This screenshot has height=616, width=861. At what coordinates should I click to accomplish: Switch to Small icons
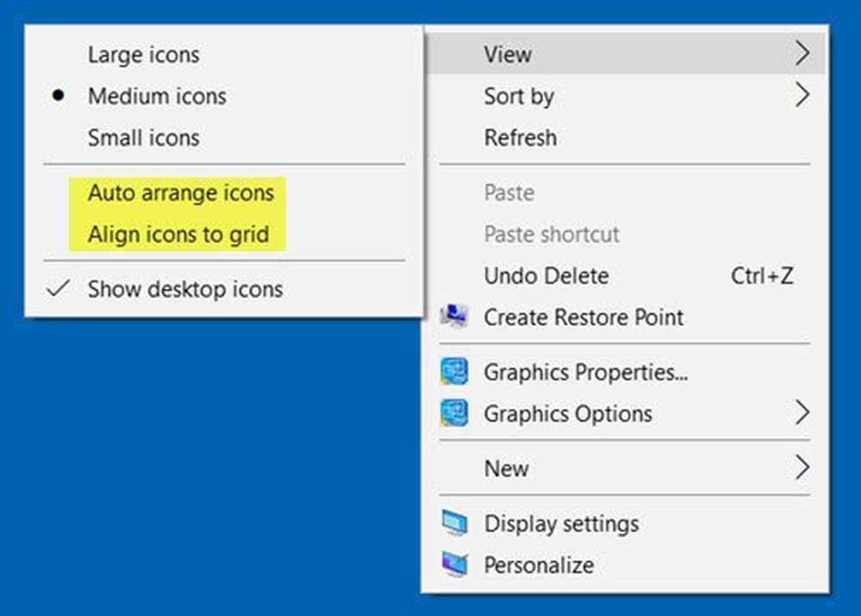[x=143, y=138]
